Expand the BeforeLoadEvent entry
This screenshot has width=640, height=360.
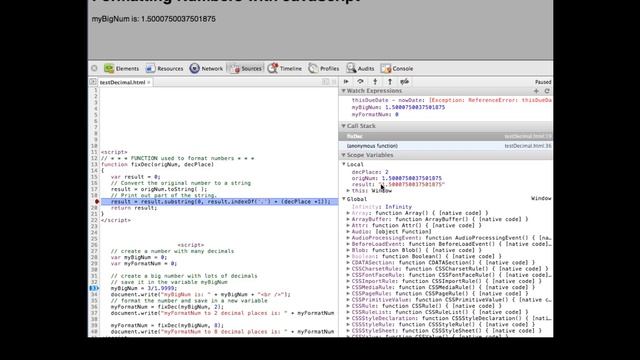tap(348, 244)
